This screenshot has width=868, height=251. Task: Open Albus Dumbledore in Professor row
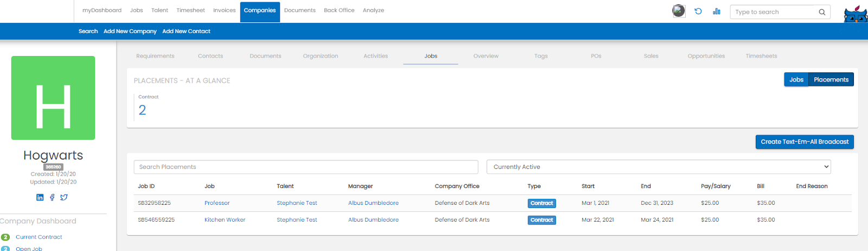tap(373, 203)
